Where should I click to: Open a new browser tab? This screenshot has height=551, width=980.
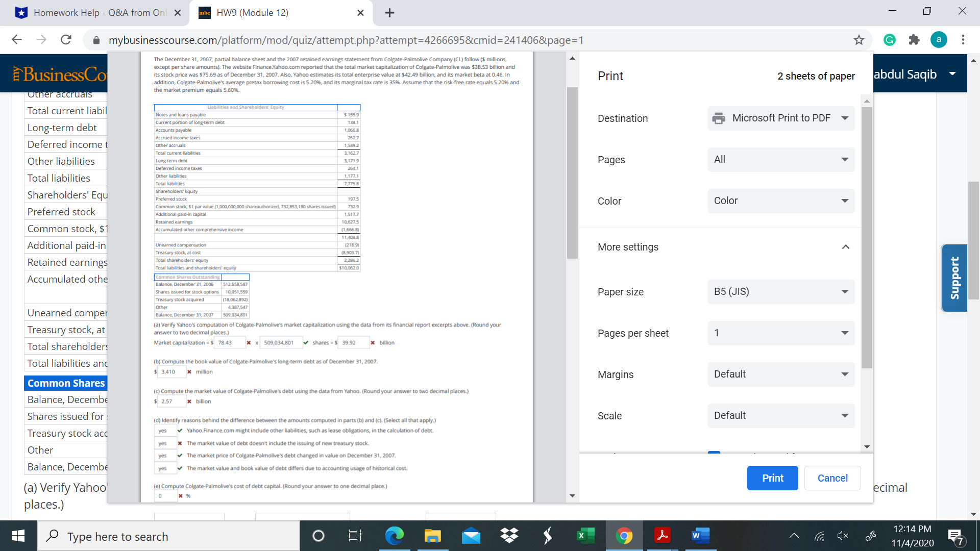[389, 13]
